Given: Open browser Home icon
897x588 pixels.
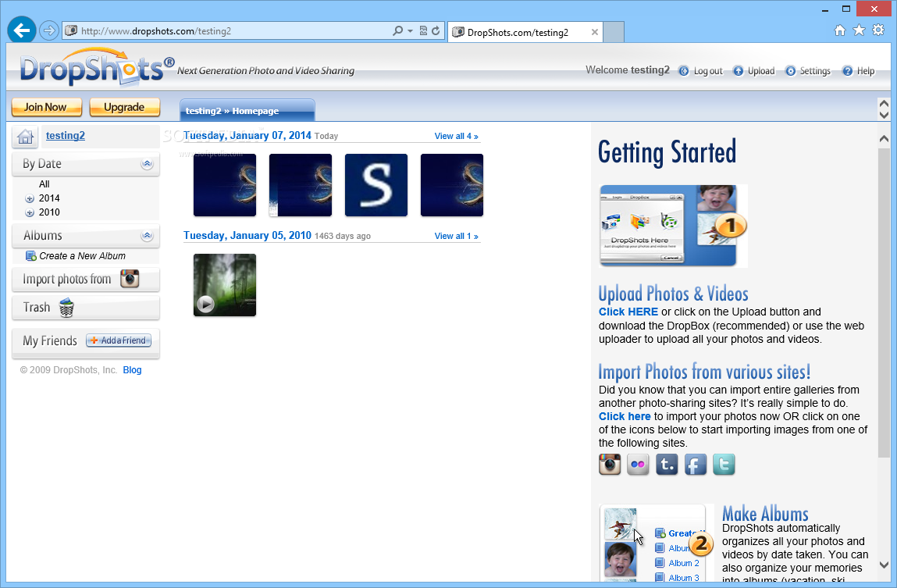Looking at the screenshot, I should 840,30.
